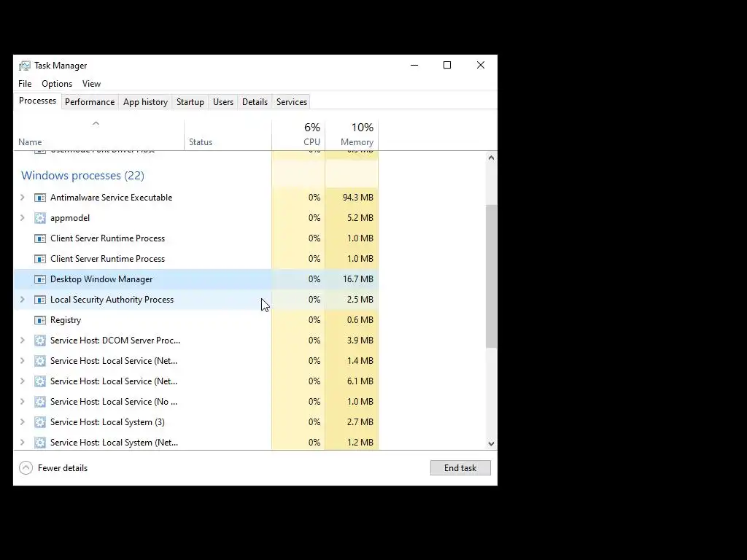Switch to the App history tab
Image resolution: width=747 pixels, height=560 pixels.
[145, 102]
